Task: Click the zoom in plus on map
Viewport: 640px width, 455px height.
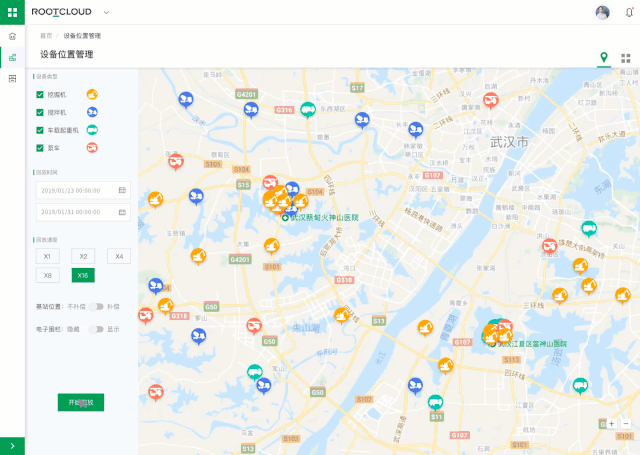Action: [x=611, y=423]
